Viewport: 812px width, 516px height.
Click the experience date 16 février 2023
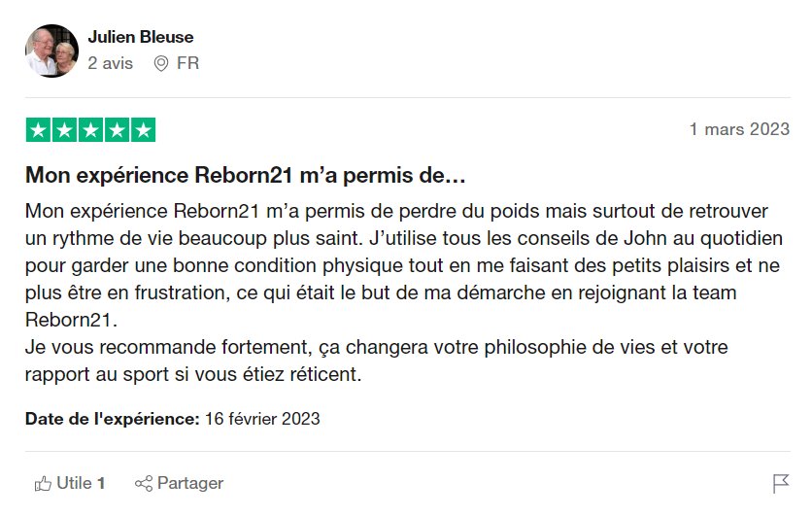(x=262, y=420)
